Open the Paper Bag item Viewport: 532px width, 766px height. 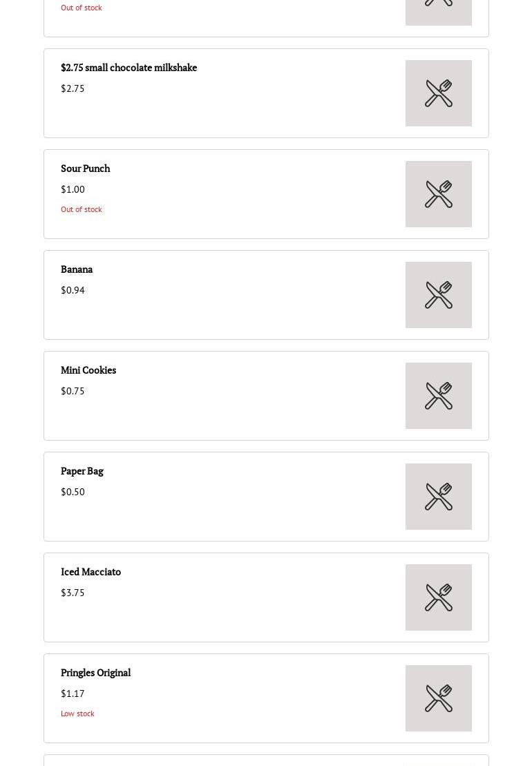coord(82,471)
